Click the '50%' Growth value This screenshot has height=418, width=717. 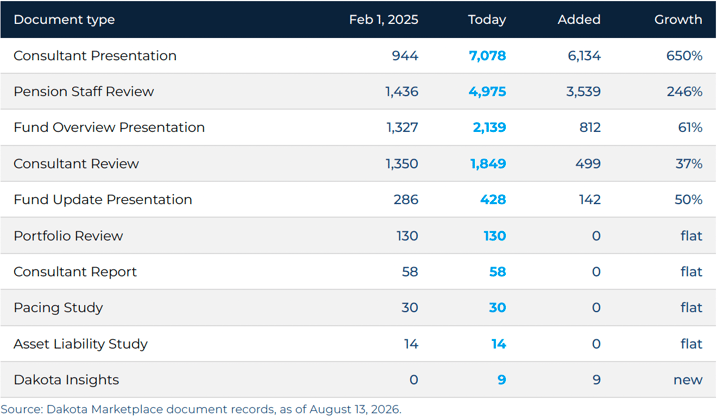pyautogui.click(x=689, y=199)
